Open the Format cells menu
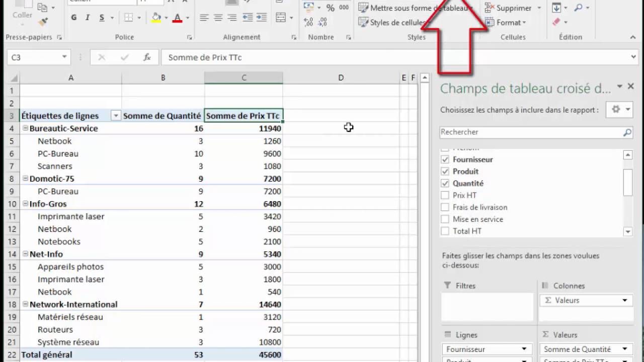The width and height of the screenshot is (644, 362). click(505, 22)
